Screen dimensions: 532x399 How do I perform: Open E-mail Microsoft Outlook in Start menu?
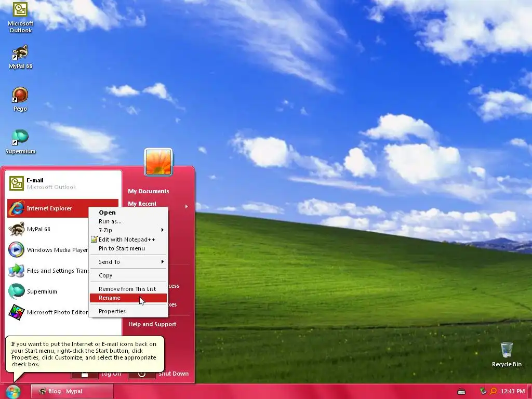coord(63,183)
